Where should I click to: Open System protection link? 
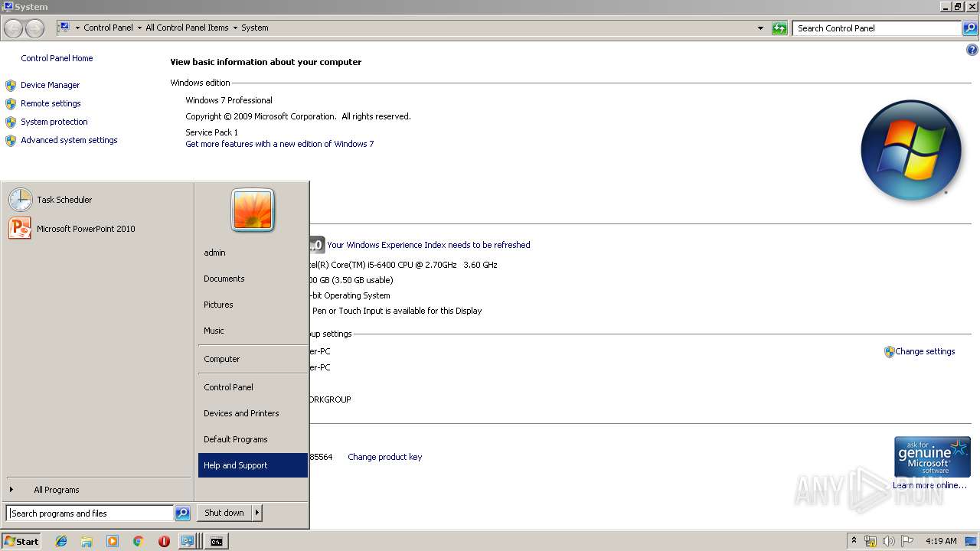tap(54, 122)
